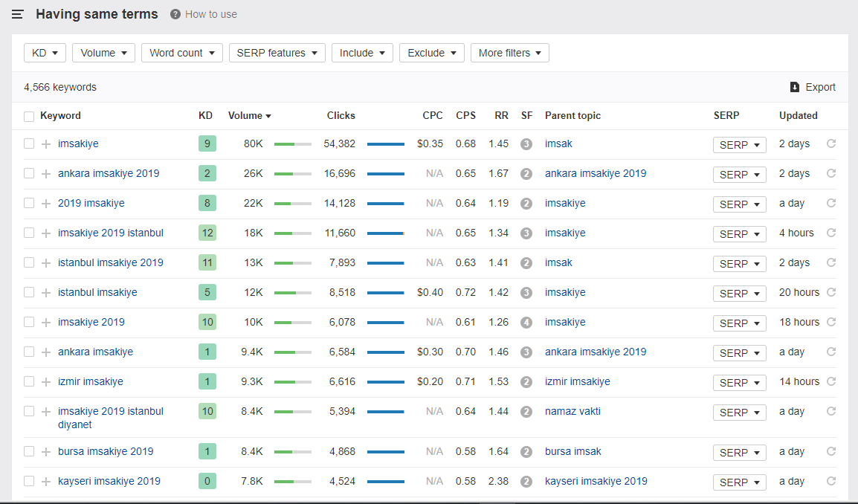Image resolution: width=858 pixels, height=504 pixels.
Task: Sort by CPS column header
Action: pyautogui.click(x=465, y=115)
